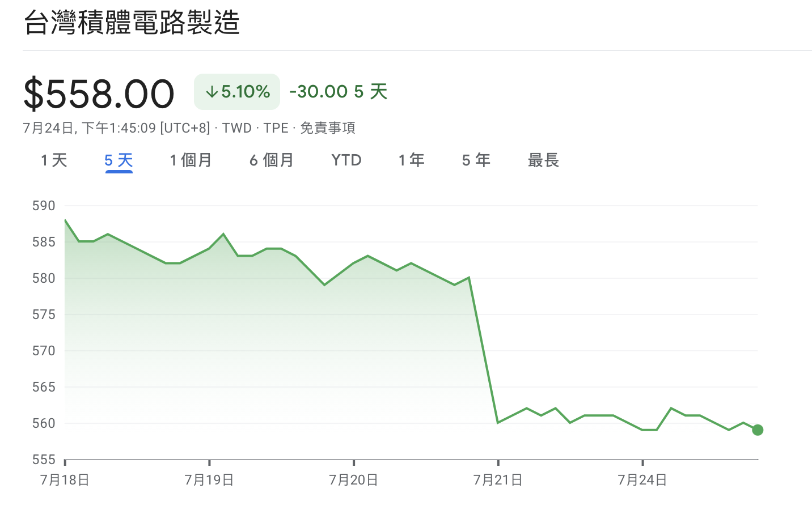Select the 5 天 time range tab
The width and height of the screenshot is (812, 510).
[x=119, y=160]
